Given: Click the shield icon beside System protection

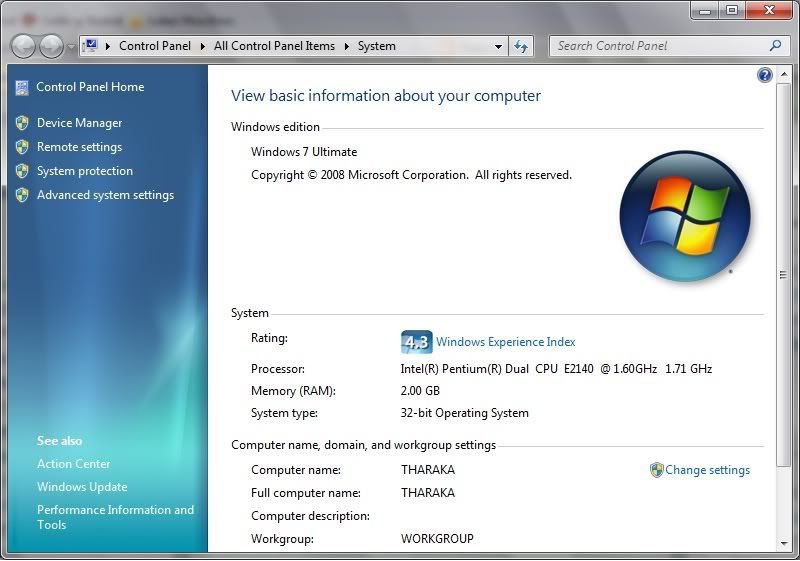Looking at the screenshot, I should pyautogui.click(x=22, y=171).
